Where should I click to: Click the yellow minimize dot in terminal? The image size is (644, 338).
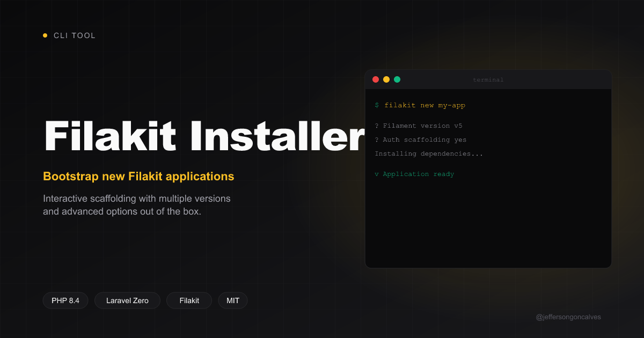pos(386,79)
